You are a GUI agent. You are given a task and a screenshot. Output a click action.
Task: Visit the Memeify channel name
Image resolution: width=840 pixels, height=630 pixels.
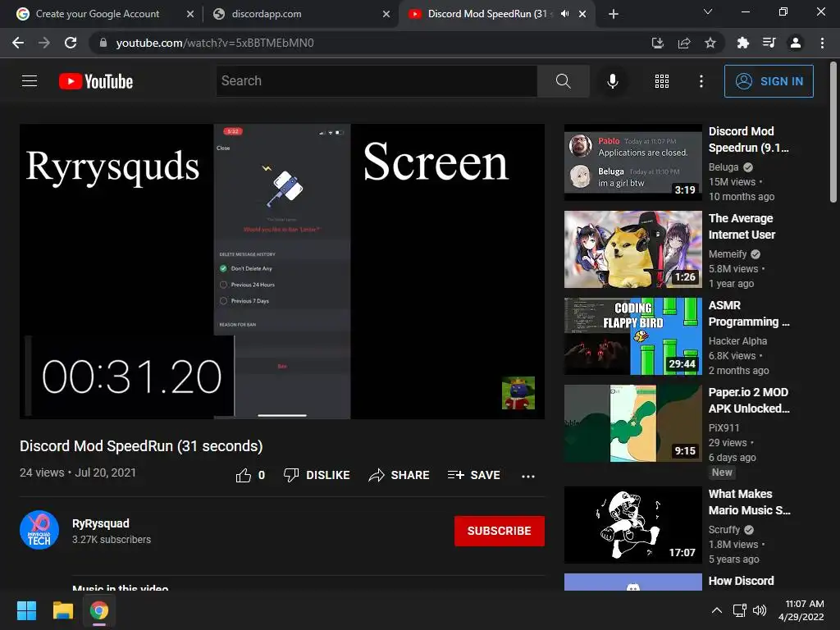click(x=728, y=254)
